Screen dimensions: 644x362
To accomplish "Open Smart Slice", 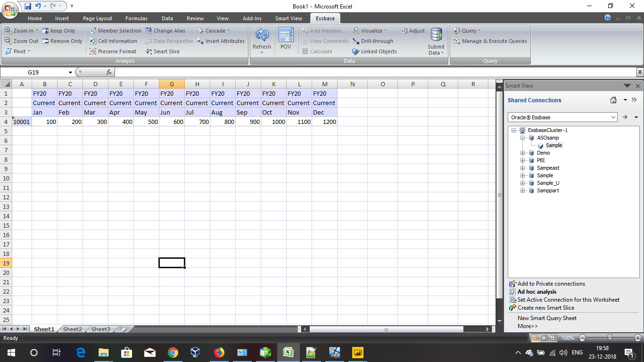I will pos(163,51).
